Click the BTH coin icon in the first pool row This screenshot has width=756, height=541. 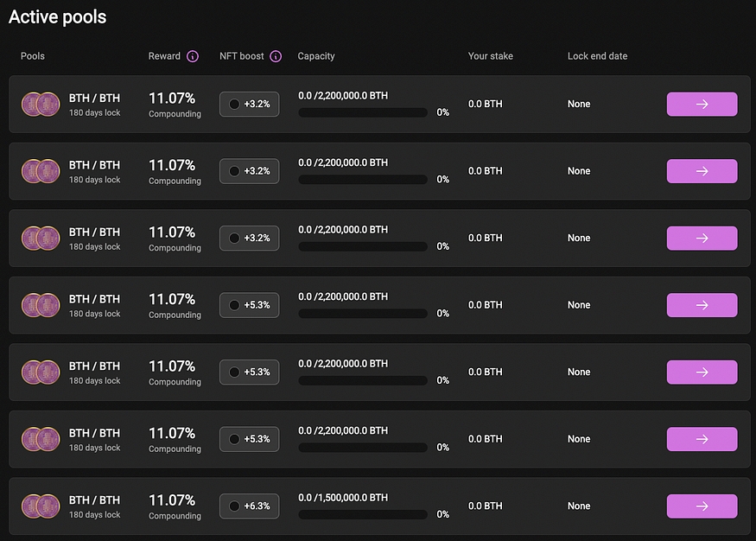point(40,104)
